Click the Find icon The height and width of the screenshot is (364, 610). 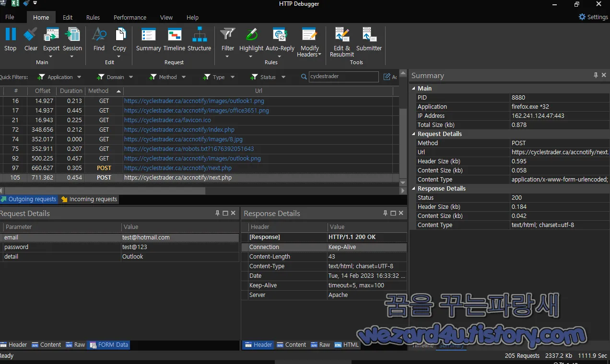[x=99, y=35]
